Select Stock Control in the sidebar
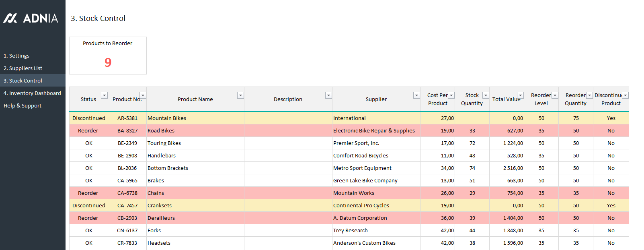Image resolution: width=644 pixels, height=250 pixels. pos(23,81)
